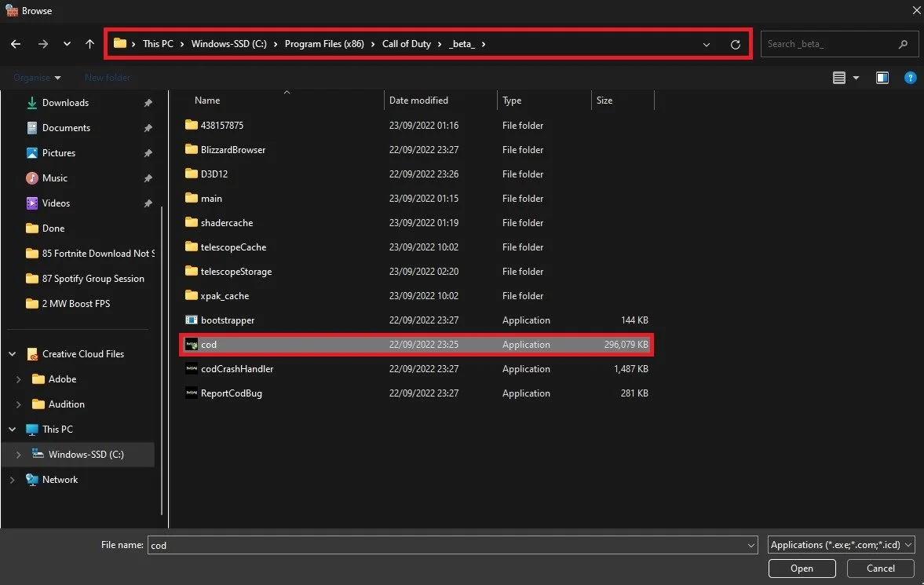Open the Done folder in sidebar
This screenshot has width=924, height=585.
point(53,229)
